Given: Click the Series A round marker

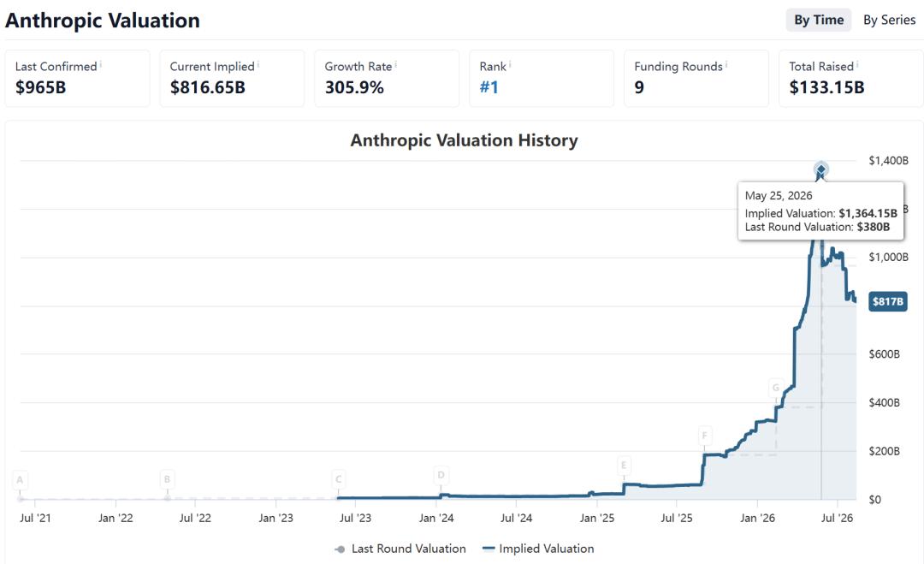Looking at the screenshot, I should tap(20, 480).
